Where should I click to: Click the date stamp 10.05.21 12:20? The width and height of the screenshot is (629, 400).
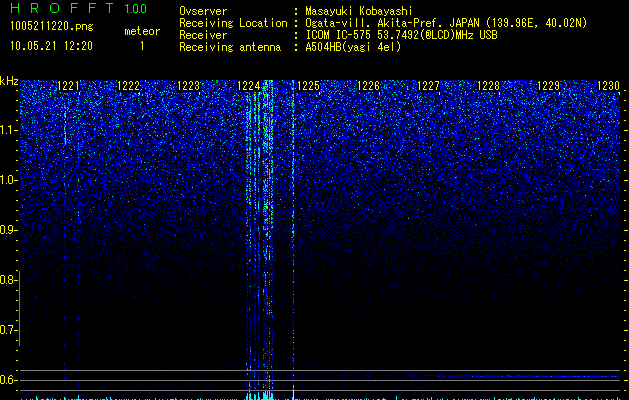coord(51,46)
